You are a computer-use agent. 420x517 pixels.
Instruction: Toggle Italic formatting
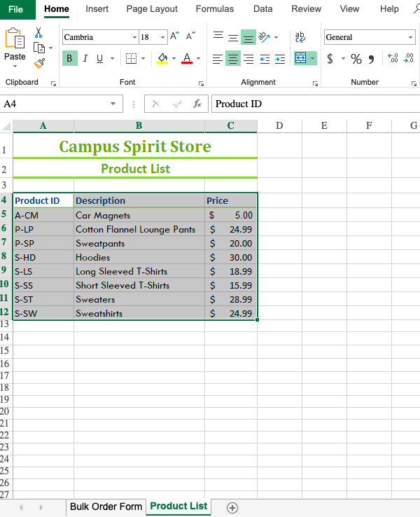tap(85, 58)
